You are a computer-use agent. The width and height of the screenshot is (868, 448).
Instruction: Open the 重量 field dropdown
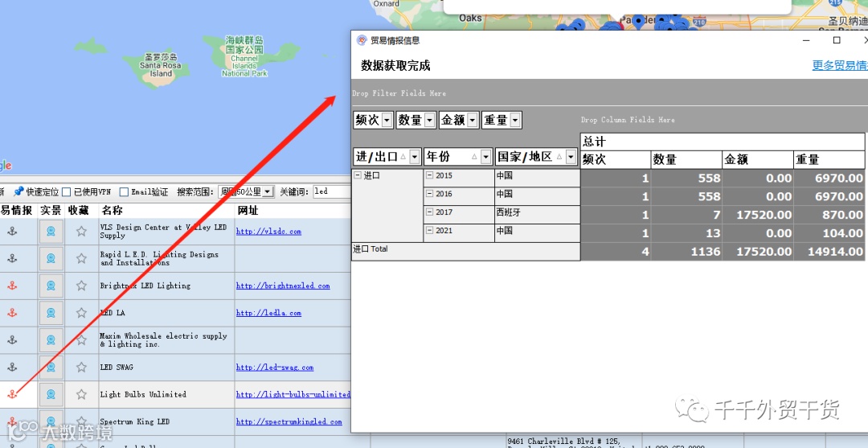point(515,120)
